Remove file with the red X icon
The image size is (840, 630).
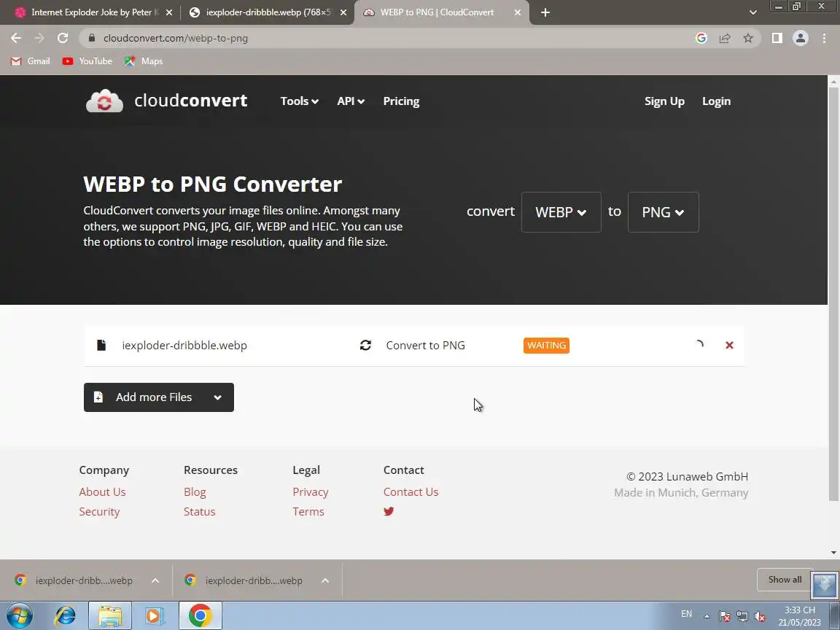coord(729,345)
